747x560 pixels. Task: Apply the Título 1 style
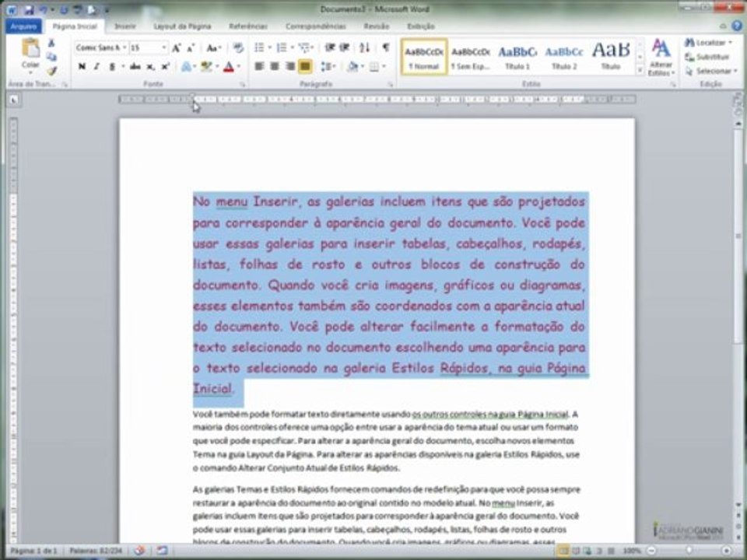(x=517, y=57)
